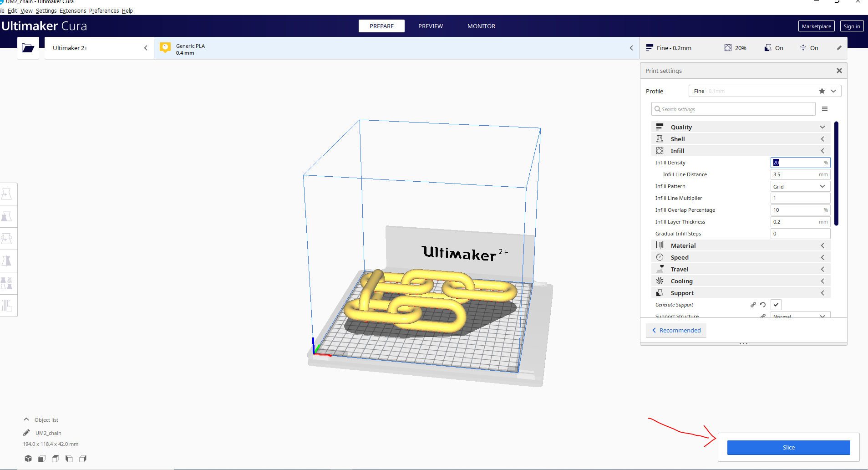Open the Extensions menu
868x470 pixels.
coord(73,11)
